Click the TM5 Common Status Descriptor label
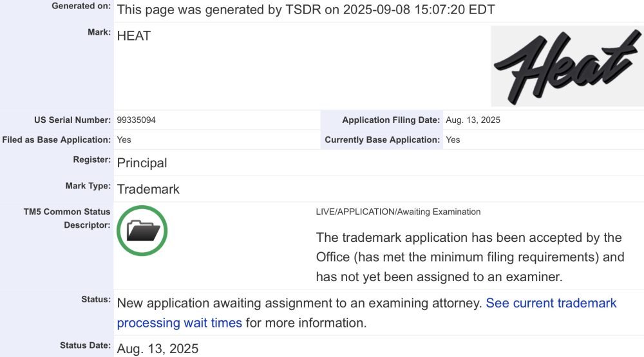The width and height of the screenshot is (644, 357). click(67, 218)
